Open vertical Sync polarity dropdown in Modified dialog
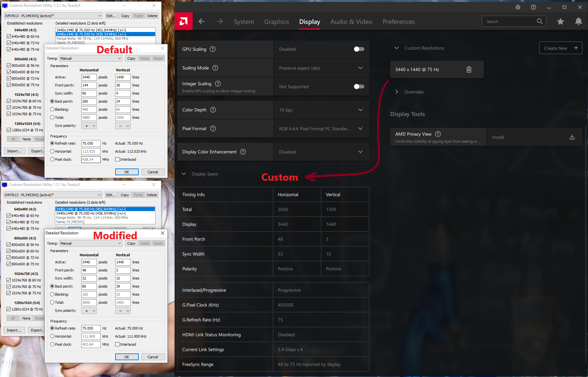The image size is (588, 377). tap(123, 311)
